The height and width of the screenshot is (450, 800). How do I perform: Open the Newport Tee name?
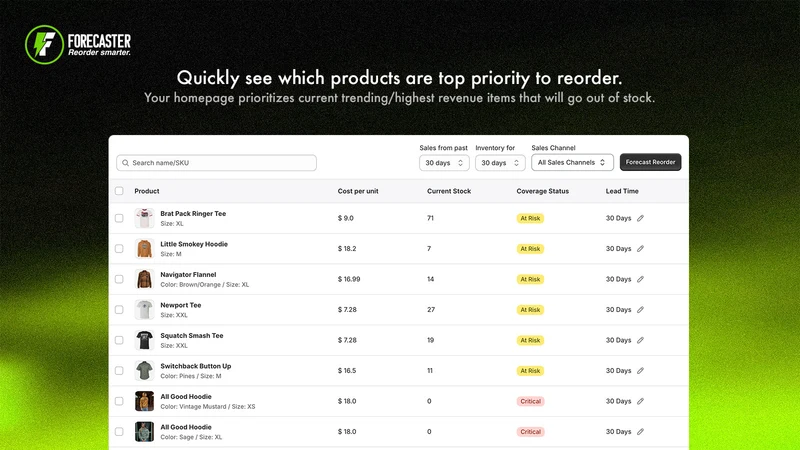181,305
